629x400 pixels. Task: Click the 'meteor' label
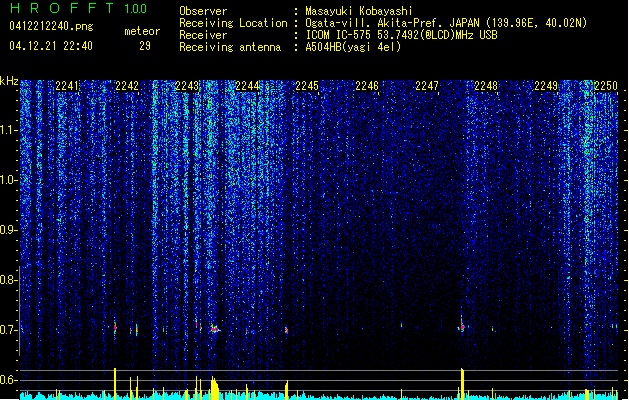click(142, 31)
